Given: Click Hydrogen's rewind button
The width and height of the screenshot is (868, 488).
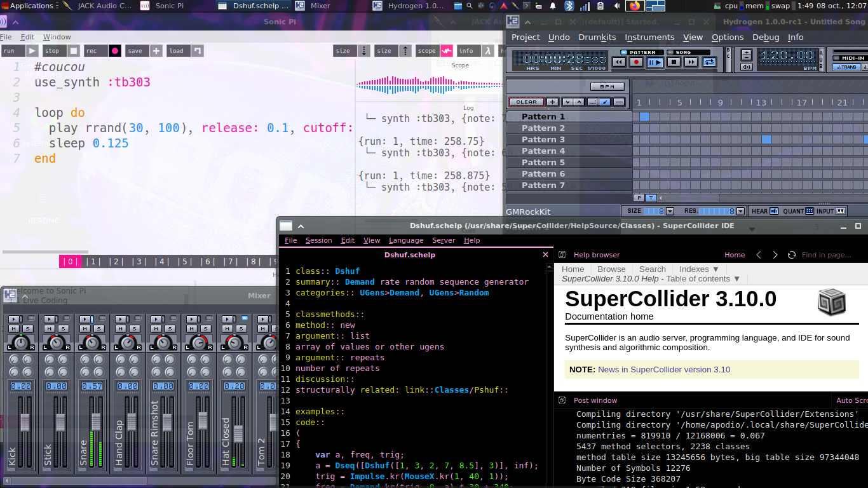Looking at the screenshot, I should click(618, 62).
